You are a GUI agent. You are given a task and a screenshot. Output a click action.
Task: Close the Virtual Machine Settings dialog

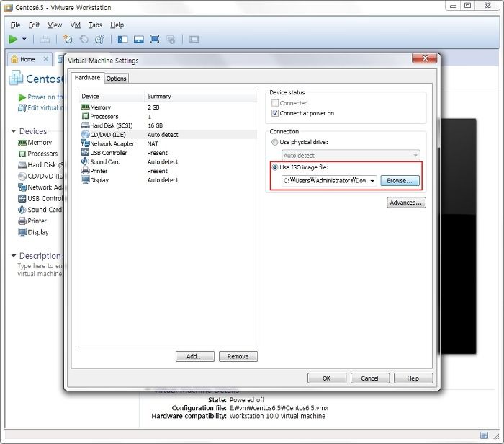click(425, 58)
